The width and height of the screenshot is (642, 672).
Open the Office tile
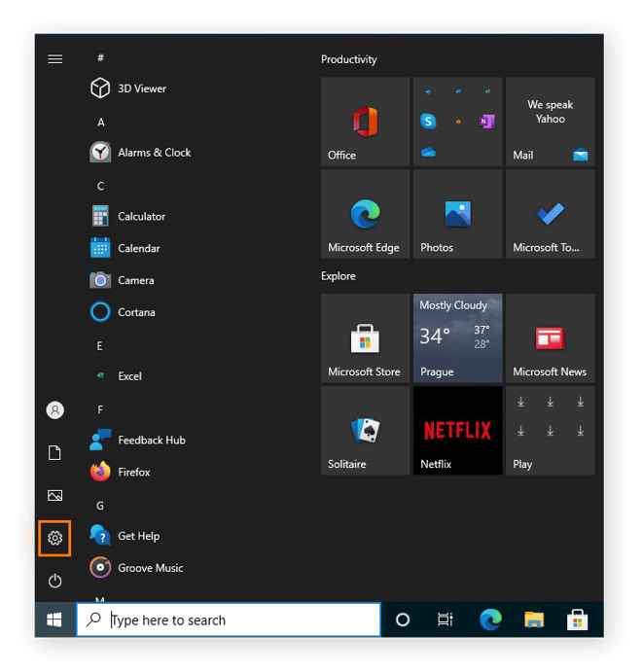(365, 122)
